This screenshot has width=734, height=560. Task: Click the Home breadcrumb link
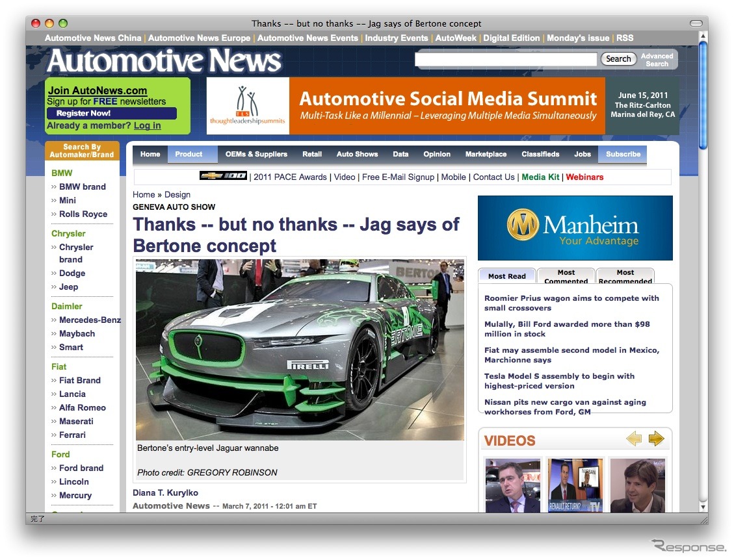[144, 195]
